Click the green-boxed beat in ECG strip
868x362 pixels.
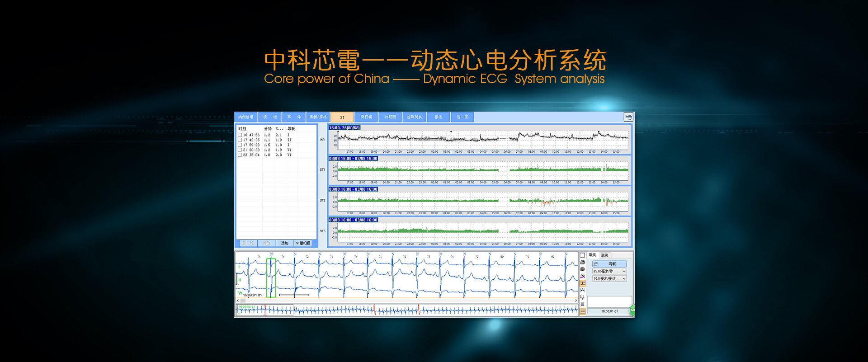271,278
